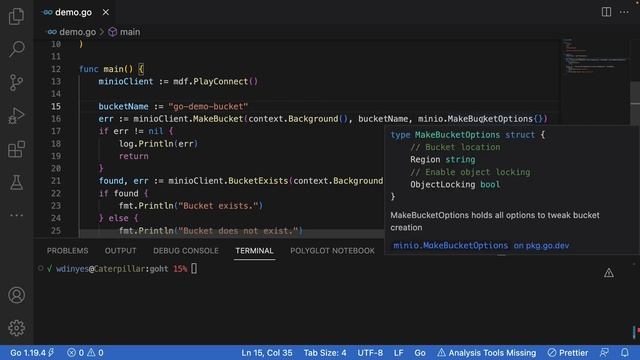Open editor More Actions menu

[x=624, y=12]
